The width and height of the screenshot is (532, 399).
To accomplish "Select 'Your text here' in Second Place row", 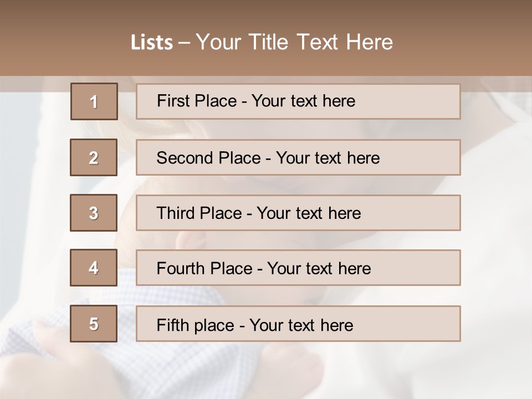I will point(328,158).
